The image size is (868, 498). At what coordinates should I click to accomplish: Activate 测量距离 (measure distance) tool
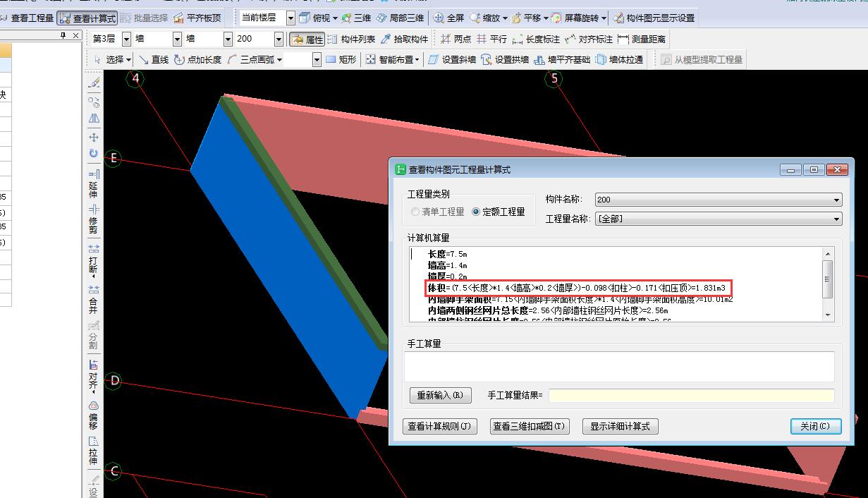point(642,39)
